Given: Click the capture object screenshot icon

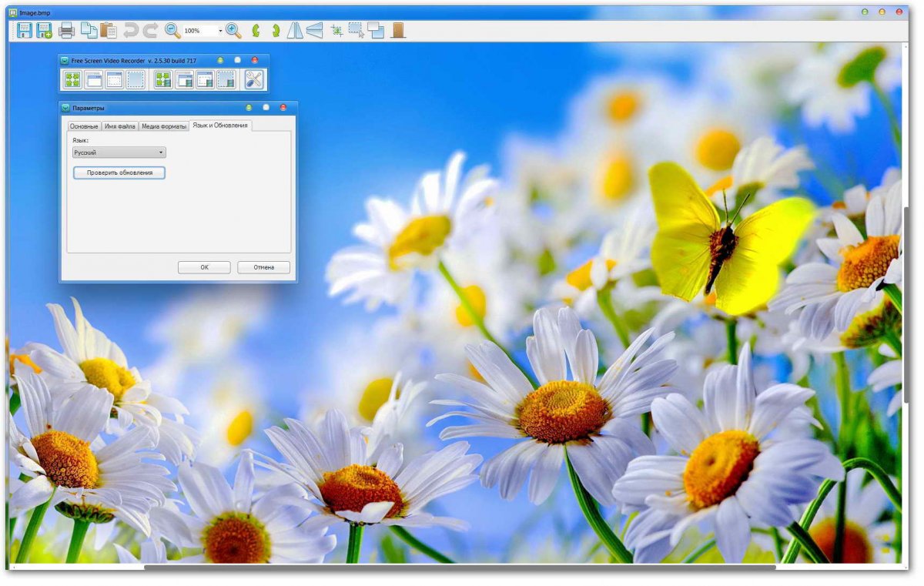Looking at the screenshot, I should point(114,79).
